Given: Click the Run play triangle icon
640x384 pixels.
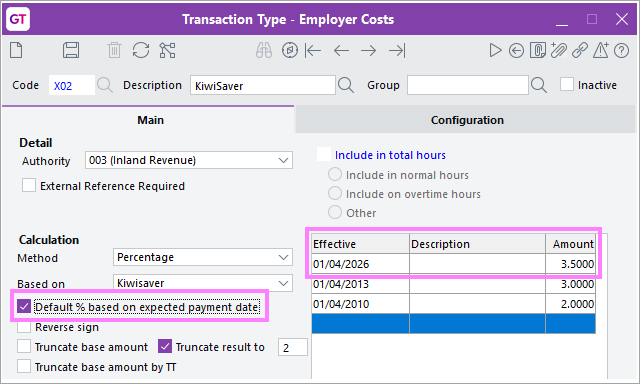Looking at the screenshot, I should pos(495,51).
